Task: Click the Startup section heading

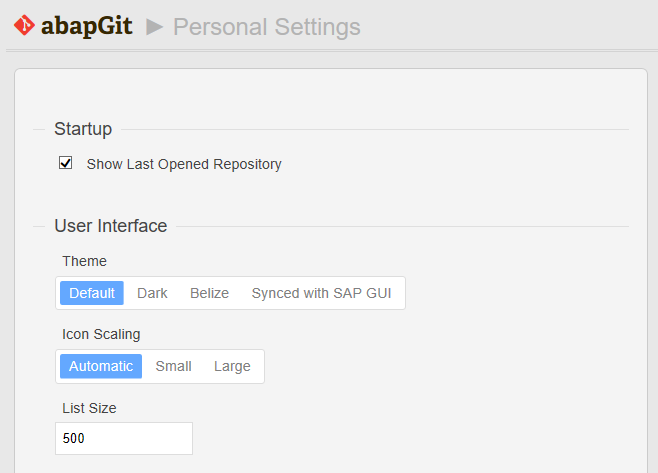Action: (x=83, y=129)
